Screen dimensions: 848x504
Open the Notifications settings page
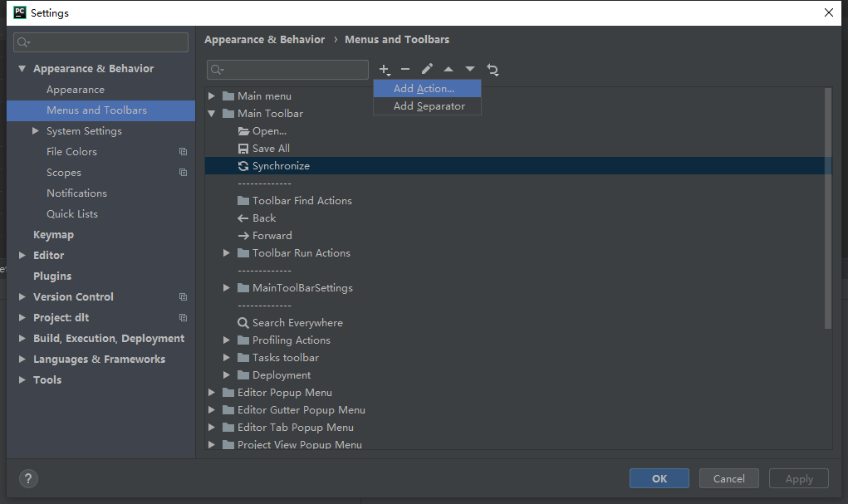(76, 193)
